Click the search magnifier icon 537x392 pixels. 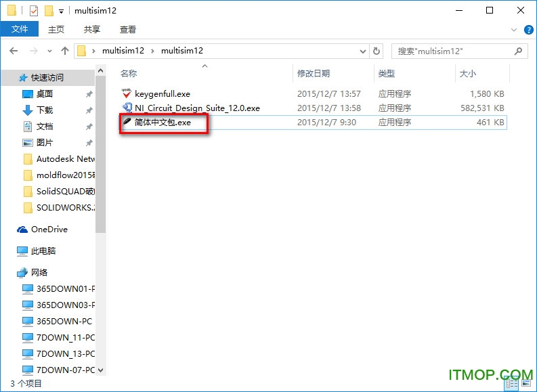[x=519, y=51]
